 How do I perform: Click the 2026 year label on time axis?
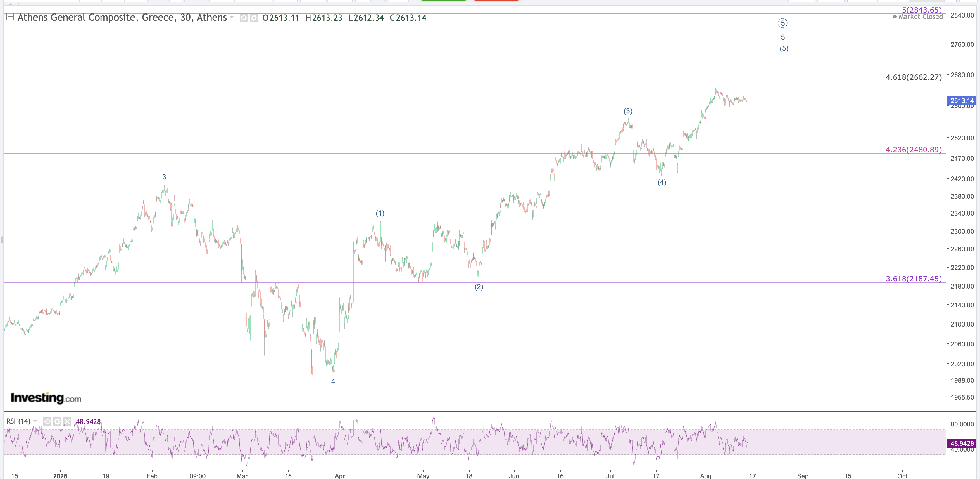coord(60,475)
